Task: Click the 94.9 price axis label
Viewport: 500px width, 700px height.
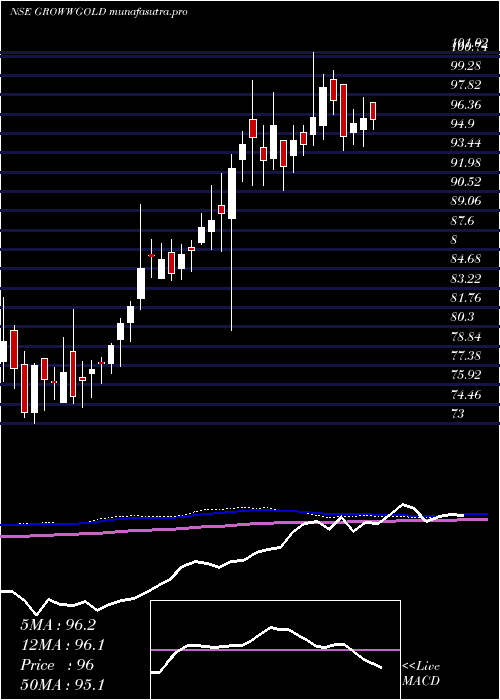Action: (462, 124)
